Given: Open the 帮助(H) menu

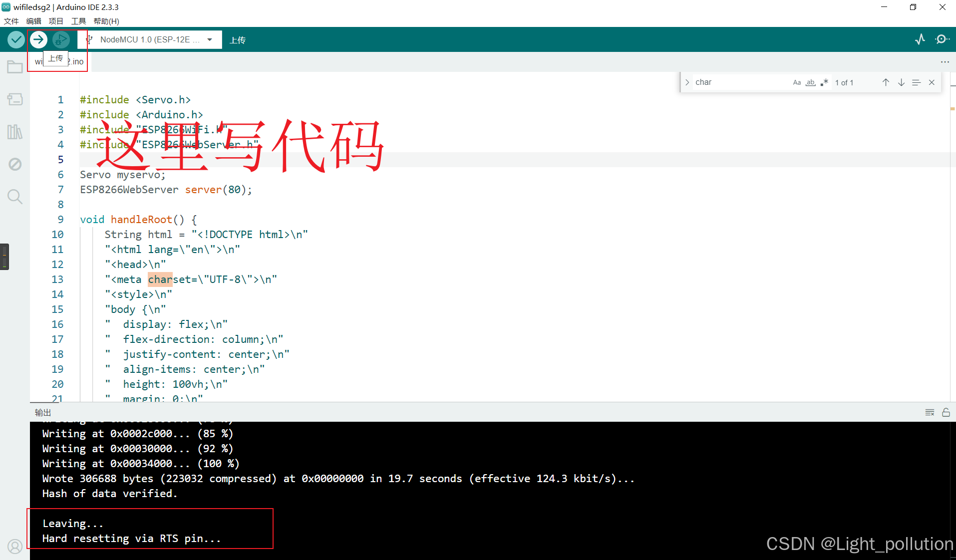Looking at the screenshot, I should 106,21.
